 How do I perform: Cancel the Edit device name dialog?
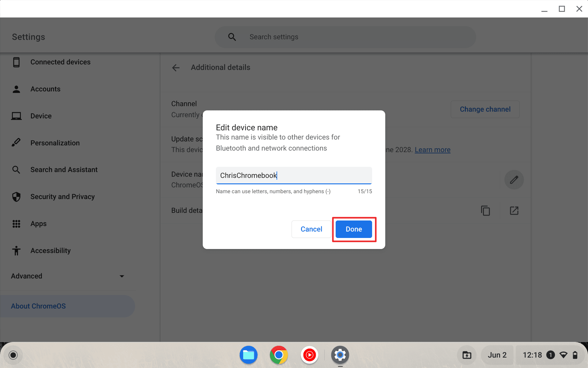(311, 229)
